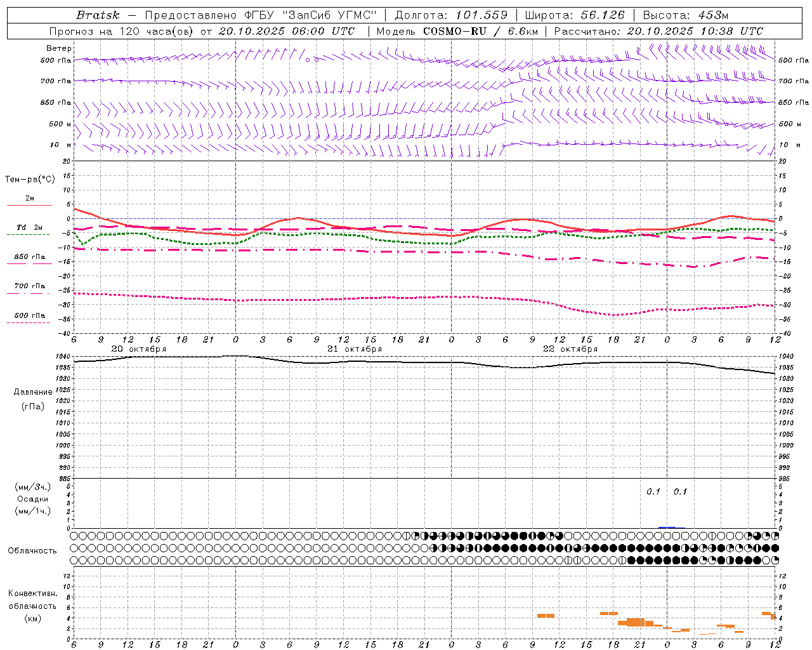Viewport: 812px width, 650px height.
Task: Click the (км) convective height unit label
Action: [33, 618]
